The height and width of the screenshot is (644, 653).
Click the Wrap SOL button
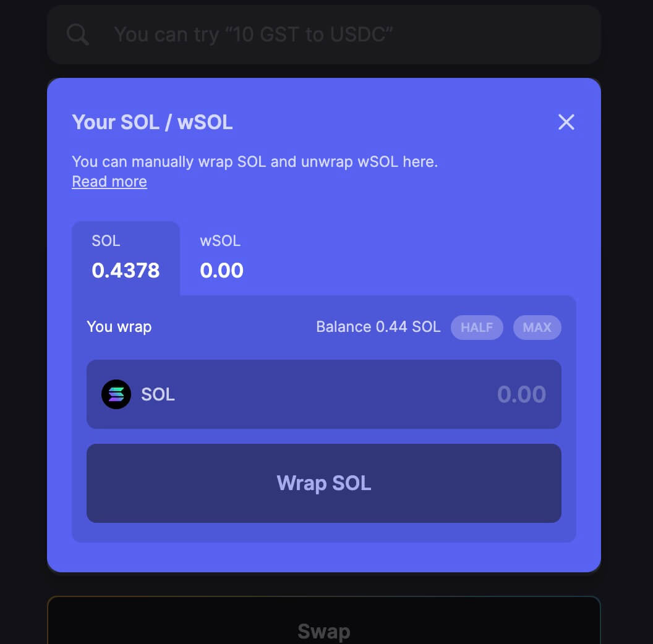tap(323, 483)
